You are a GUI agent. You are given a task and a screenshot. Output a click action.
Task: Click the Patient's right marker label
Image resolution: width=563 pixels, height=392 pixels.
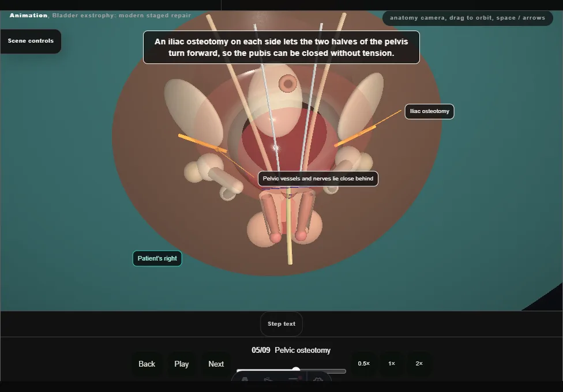(157, 258)
